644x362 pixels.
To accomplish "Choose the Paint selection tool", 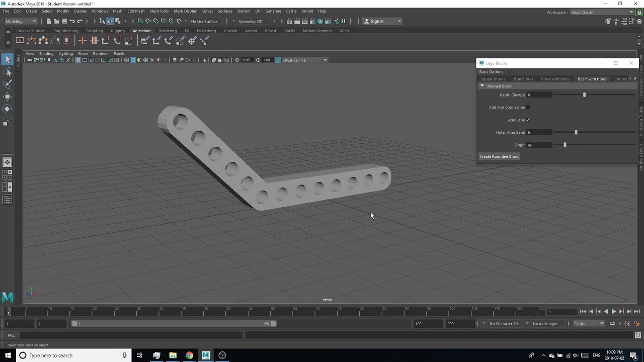I will [x=7, y=84].
